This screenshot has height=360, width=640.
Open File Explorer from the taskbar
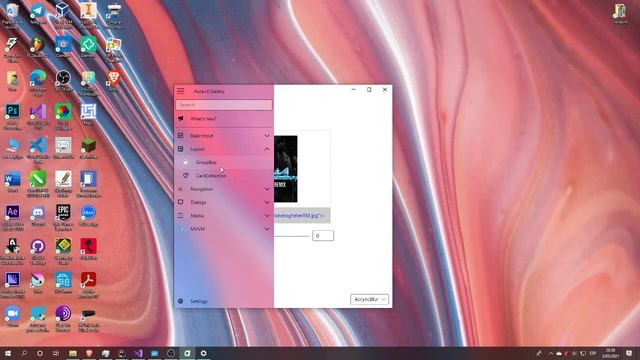[73, 353]
